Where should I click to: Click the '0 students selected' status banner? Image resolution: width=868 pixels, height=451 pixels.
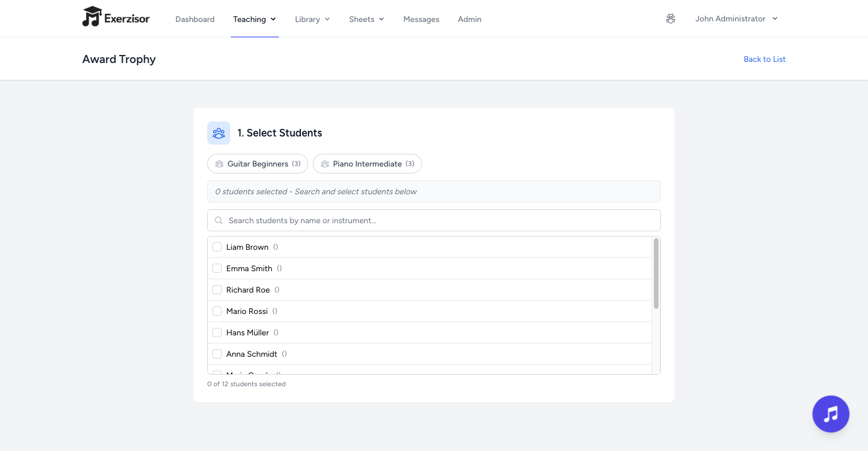tap(434, 191)
